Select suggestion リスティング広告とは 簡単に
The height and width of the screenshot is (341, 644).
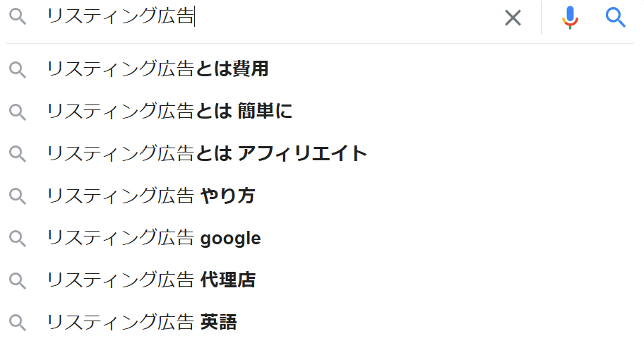pyautogui.click(x=169, y=111)
